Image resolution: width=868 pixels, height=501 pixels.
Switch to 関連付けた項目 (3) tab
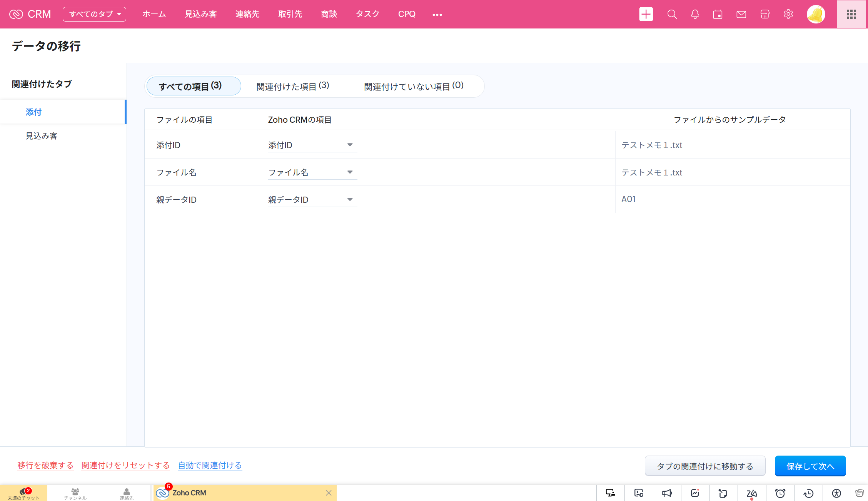[292, 86]
